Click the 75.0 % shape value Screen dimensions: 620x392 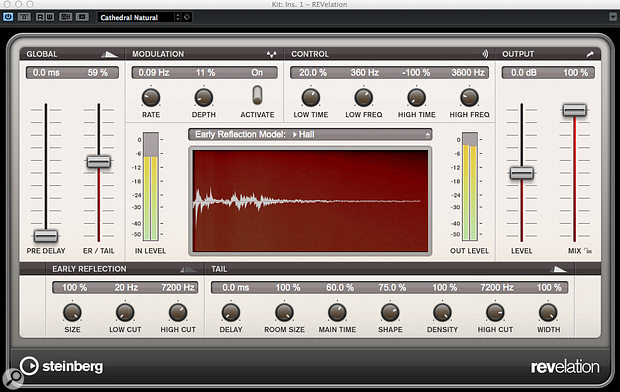[x=392, y=288]
